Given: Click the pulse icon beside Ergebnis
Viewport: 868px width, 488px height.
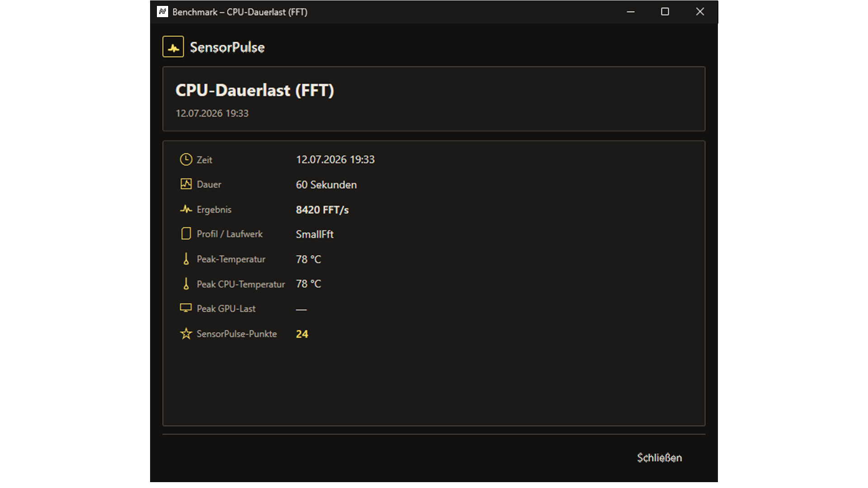Looking at the screenshot, I should point(186,209).
